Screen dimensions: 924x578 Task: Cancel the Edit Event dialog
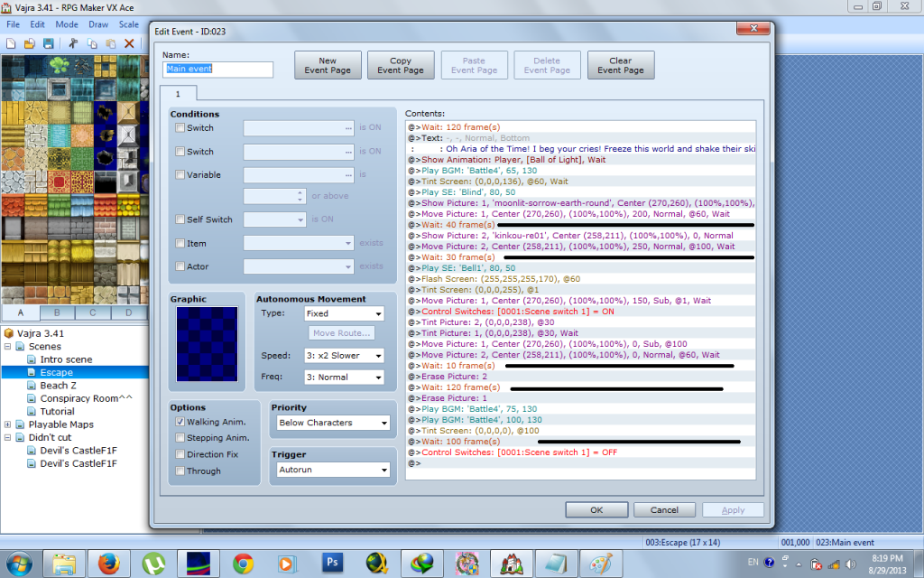664,509
